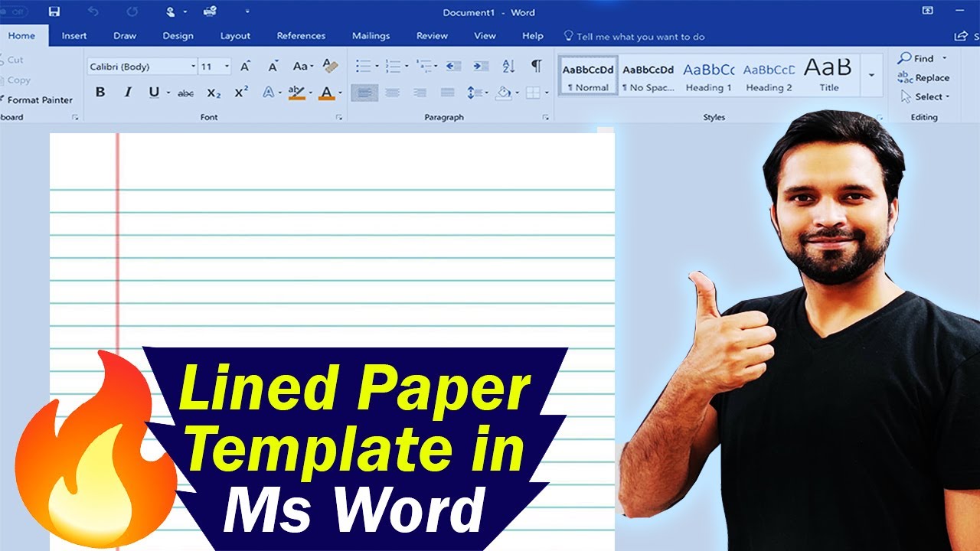Apply the Heading 1 style
This screenshot has height=551, width=980.
pos(709,76)
